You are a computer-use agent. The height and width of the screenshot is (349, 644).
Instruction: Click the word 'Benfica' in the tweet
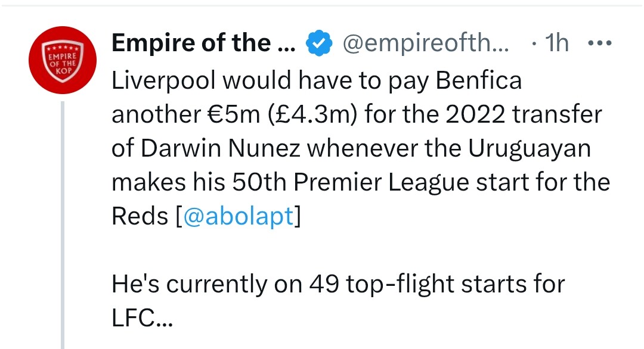tap(478, 80)
